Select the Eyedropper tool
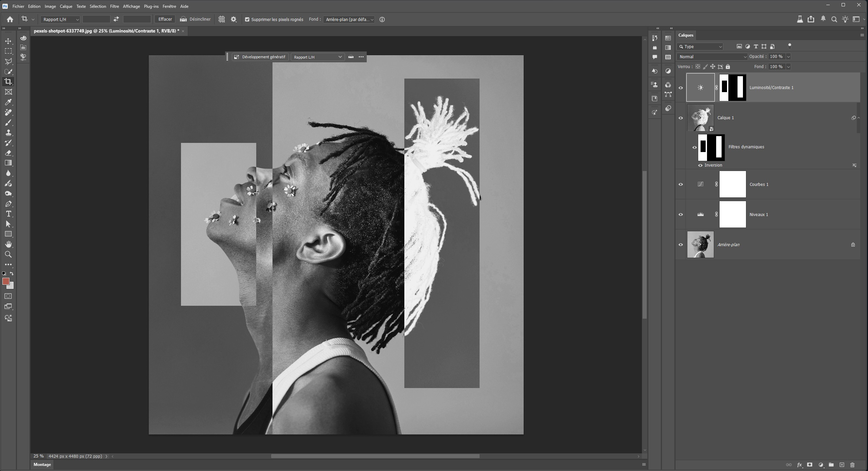This screenshot has width=868, height=471. (x=8, y=102)
